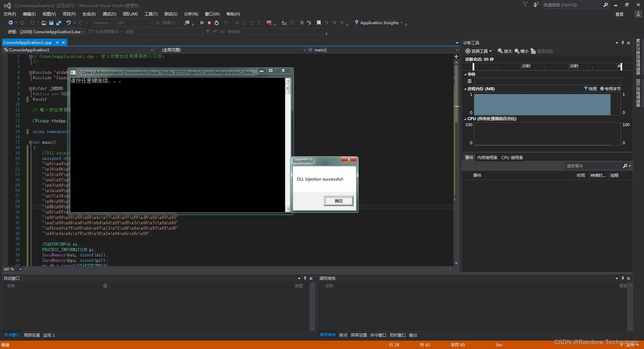
Task: Click the Watch 1 tab
Action: 49,335
